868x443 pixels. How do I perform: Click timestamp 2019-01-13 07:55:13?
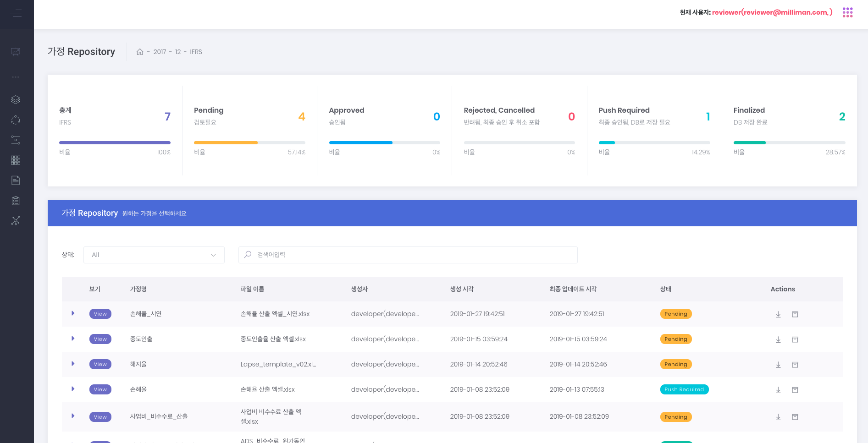pos(577,389)
